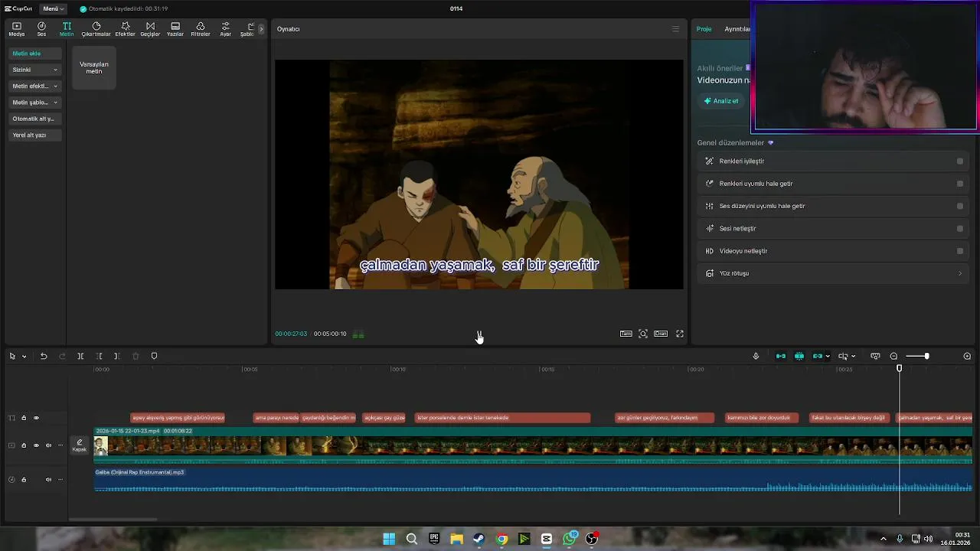This screenshot has width=980, height=551.
Task: Open the Medya tab
Action: point(16,29)
